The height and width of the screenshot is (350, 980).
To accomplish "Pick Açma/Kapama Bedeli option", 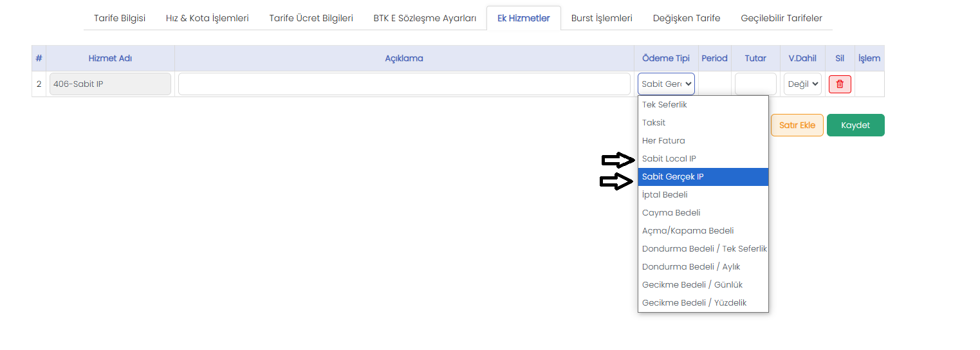I will tap(703, 230).
